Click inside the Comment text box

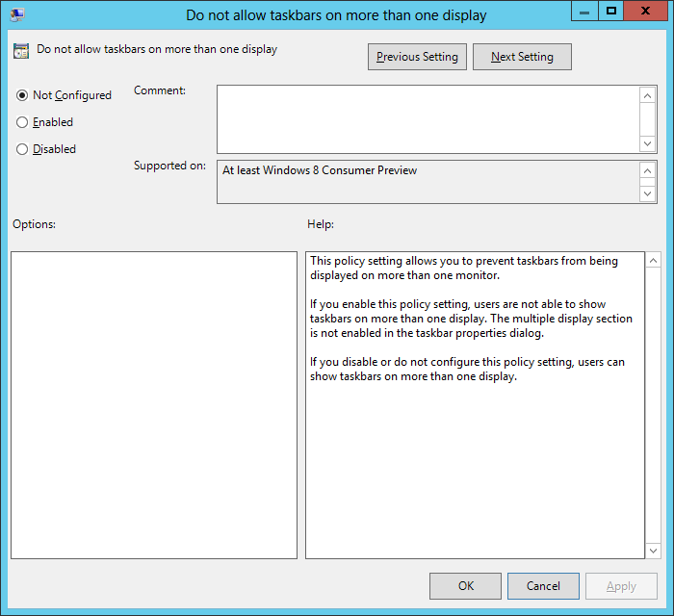[428, 118]
